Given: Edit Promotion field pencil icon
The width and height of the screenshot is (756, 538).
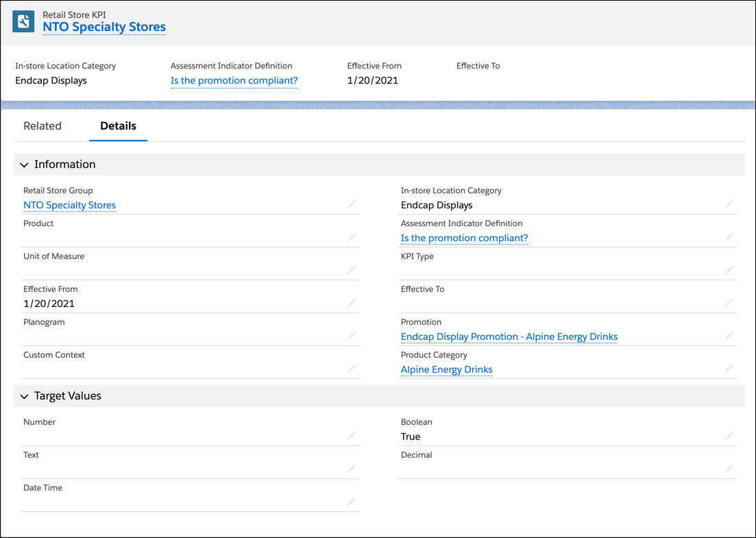Looking at the screenshot, I should [729, 336].
